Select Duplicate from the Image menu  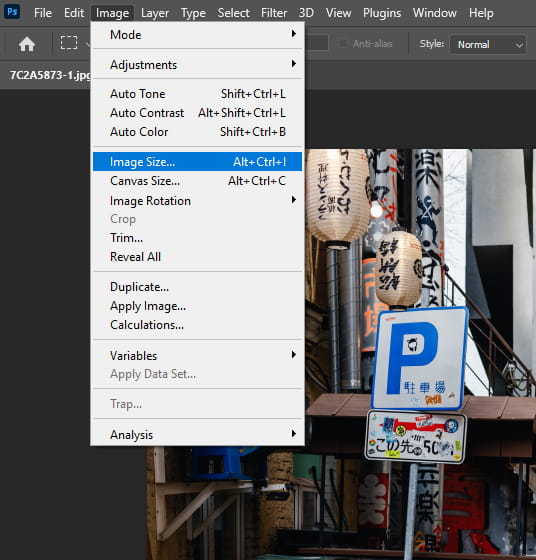tap(197, 287)
